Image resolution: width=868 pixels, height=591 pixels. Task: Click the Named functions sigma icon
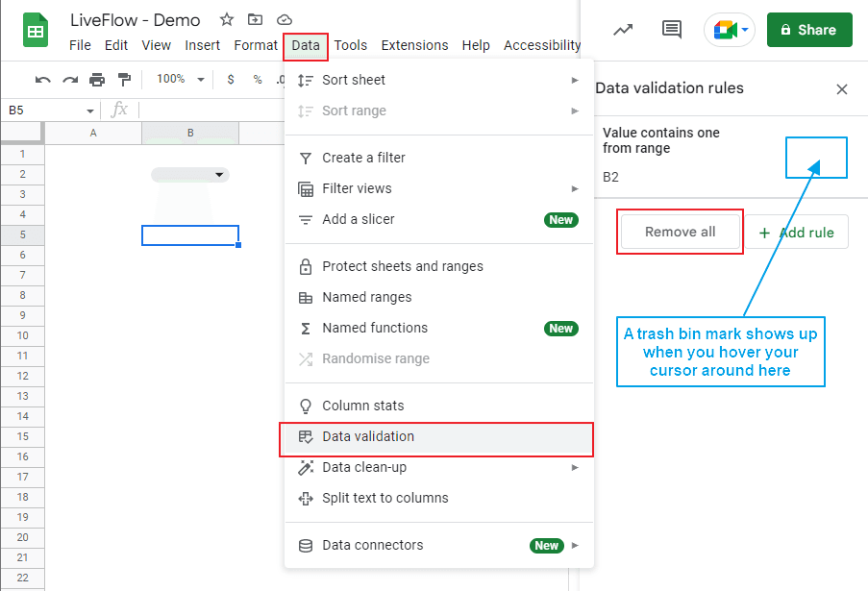(x=306, y=329)
